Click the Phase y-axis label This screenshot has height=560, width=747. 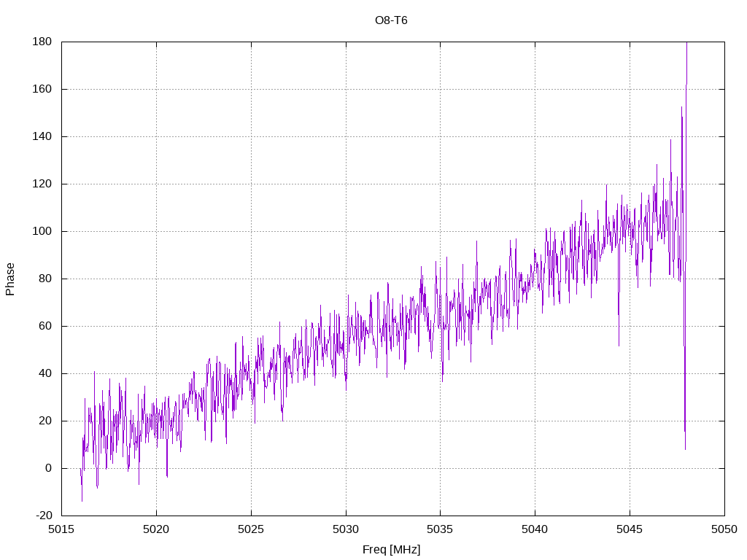click(10, 279)
